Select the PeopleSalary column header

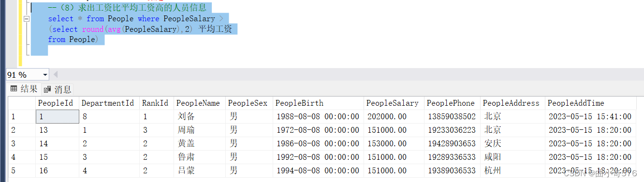pos(394,103)
